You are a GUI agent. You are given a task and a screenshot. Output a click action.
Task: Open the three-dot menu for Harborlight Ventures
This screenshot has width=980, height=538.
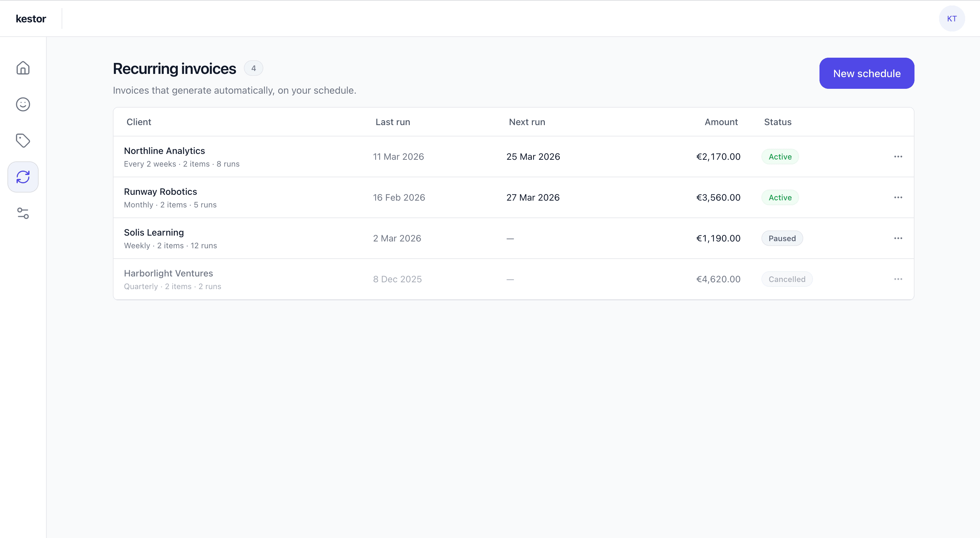point(899,279)
